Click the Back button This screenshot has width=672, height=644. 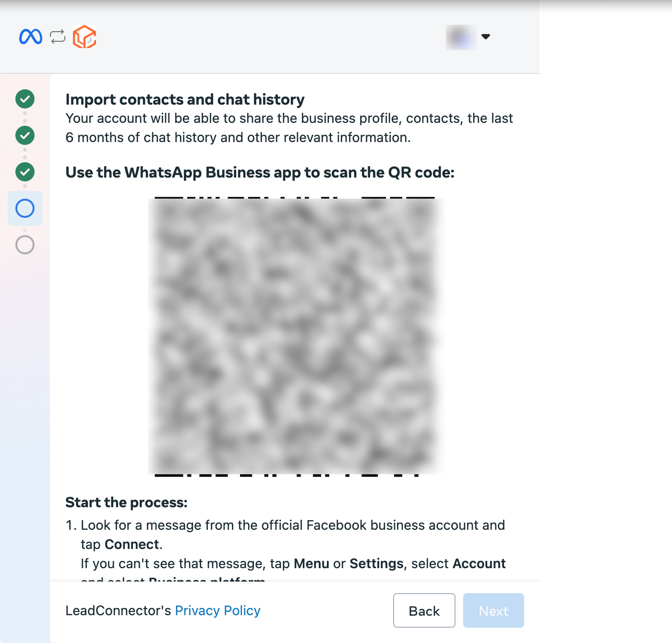pos(424,610)
